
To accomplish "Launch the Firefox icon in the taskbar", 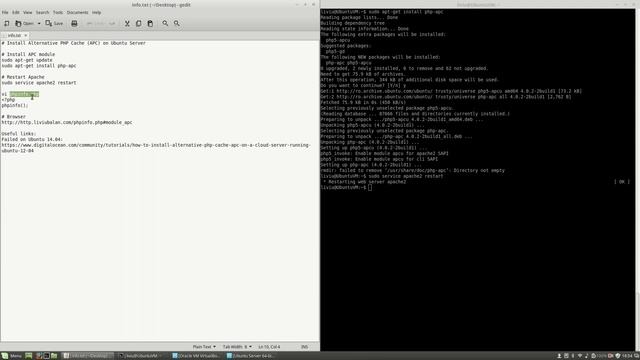I will pos(39,356).
